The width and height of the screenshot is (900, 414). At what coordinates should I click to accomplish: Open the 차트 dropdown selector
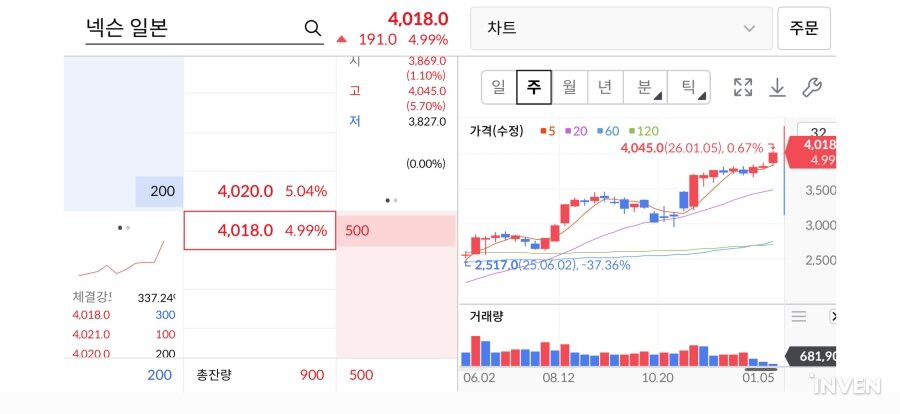pos(621,28)
